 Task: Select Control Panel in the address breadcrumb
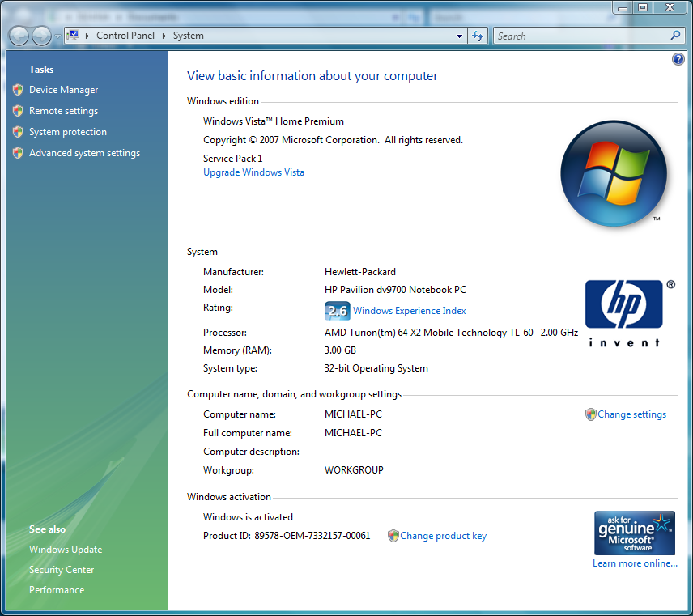pos(125,36)
